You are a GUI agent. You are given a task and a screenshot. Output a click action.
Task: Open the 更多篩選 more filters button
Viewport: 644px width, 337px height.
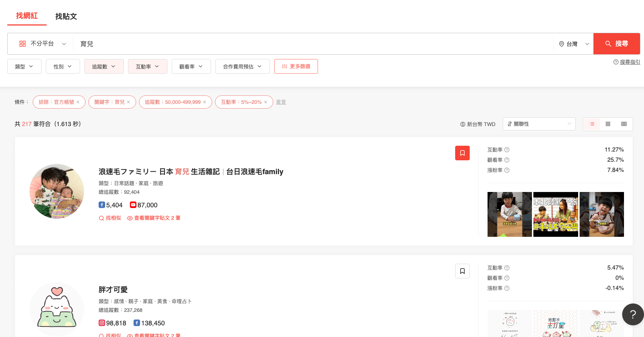(296, 66)
